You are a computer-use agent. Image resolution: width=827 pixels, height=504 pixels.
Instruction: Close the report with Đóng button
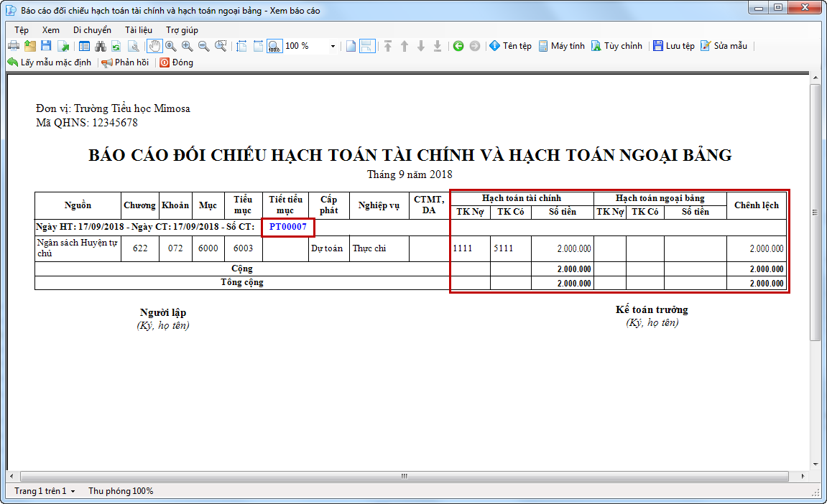click(177, 62)
